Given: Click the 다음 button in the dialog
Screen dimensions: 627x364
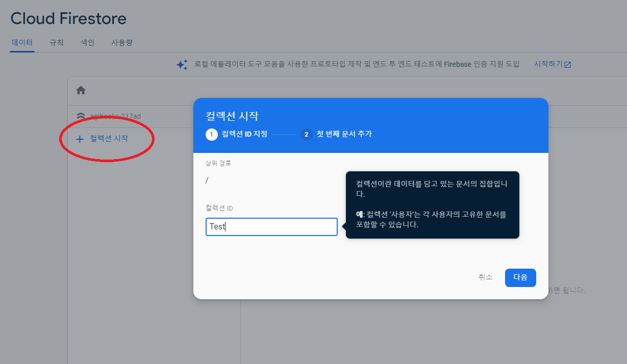Looking at the screenshot, I should pyautogui.click(x=520, y=277).
